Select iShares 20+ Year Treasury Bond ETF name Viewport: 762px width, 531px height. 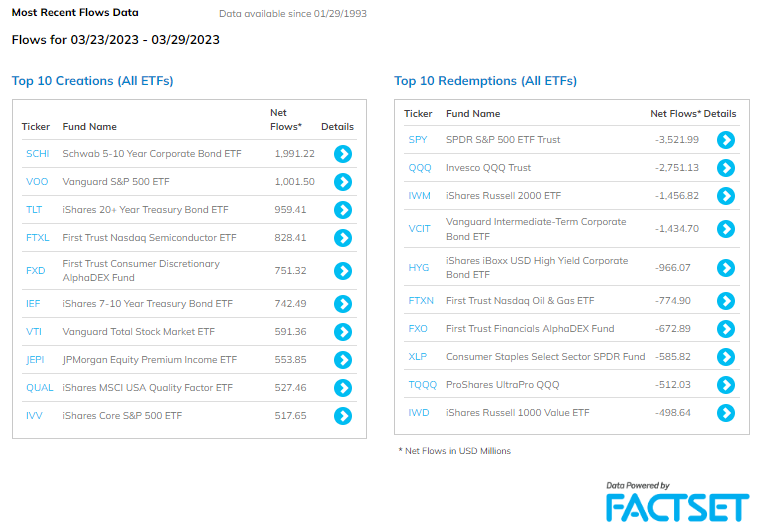(x=145, y=209)
